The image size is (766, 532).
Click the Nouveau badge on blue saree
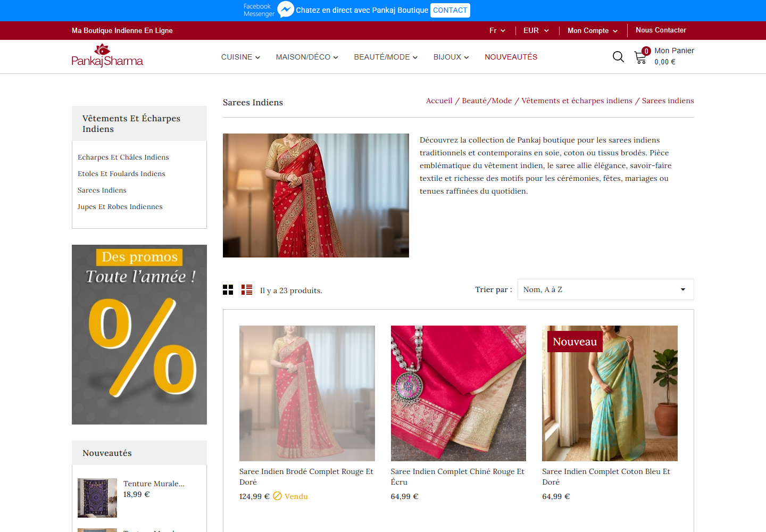click(575, 342)
